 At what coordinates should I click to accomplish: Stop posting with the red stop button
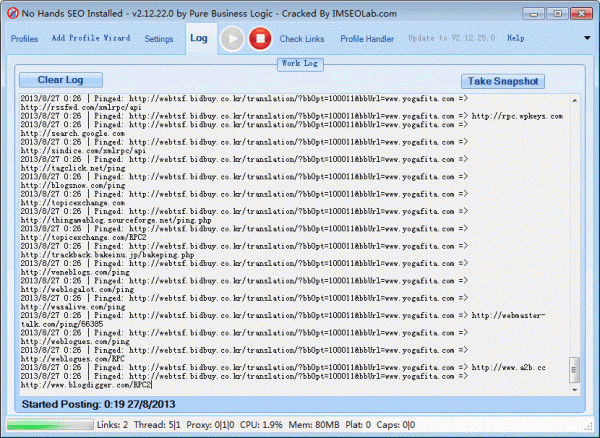click(260, 39)
